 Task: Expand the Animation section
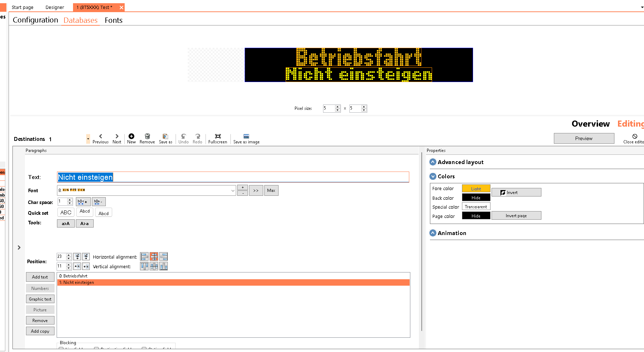(x=433, y=233)
